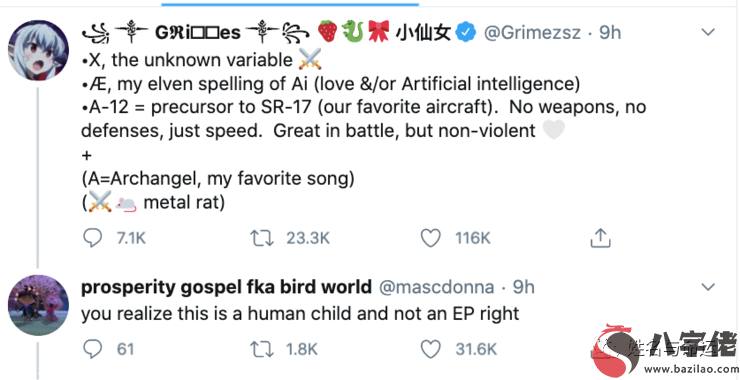Visit the @Grimezsz handle link
Screen dimensions: 740x380
[533, 33]
